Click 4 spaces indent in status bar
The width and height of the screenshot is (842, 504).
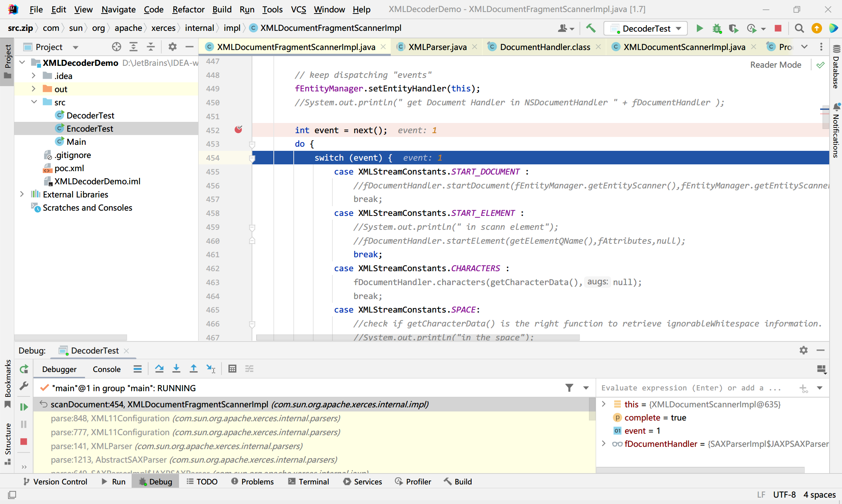(x=819, y=495)
